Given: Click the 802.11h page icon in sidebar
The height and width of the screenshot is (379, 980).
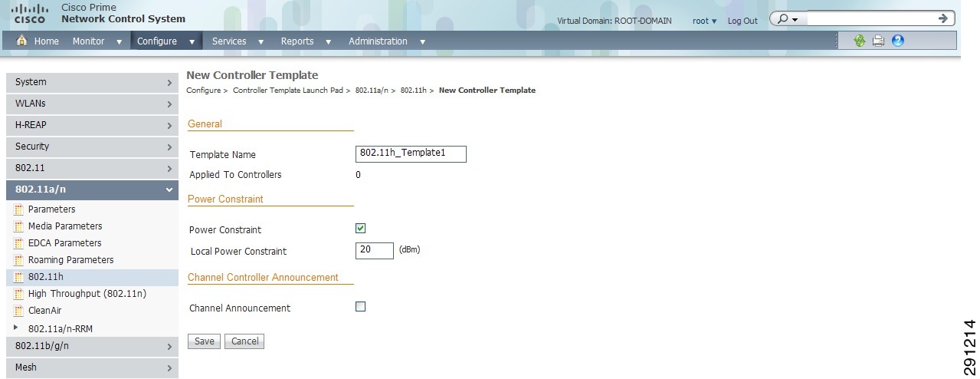Looking at the screenshot, I should coord(19,277).
